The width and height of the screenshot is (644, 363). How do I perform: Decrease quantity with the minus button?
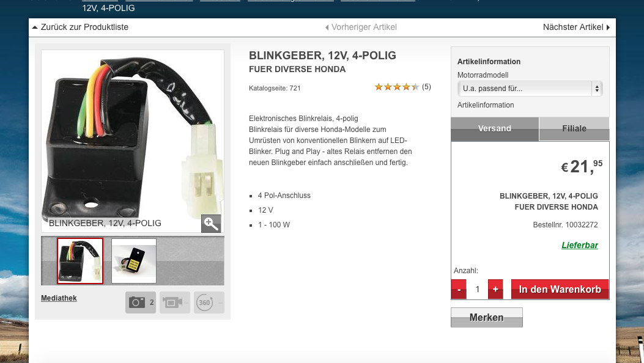(x=459, y=289)
